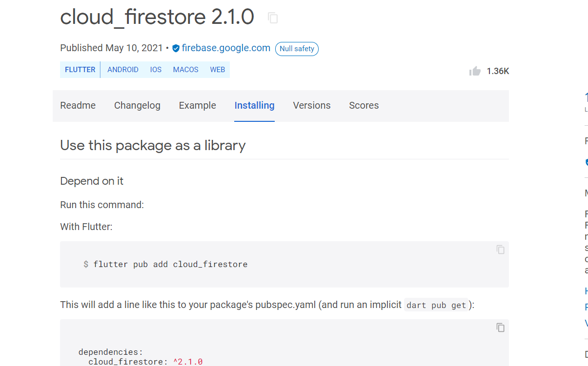Click the 'With Flutter:' label

pos(86,227)
